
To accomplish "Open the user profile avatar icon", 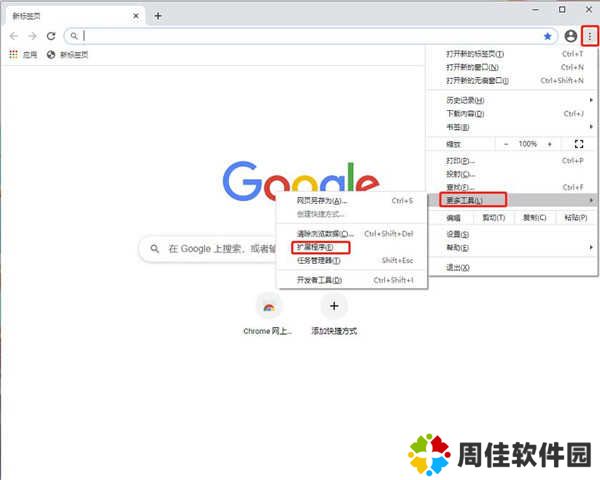I will coord(571,35).
